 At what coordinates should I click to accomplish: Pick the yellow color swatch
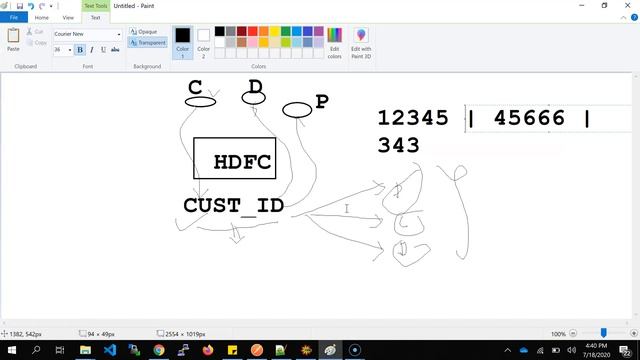(x=275, y=31)
